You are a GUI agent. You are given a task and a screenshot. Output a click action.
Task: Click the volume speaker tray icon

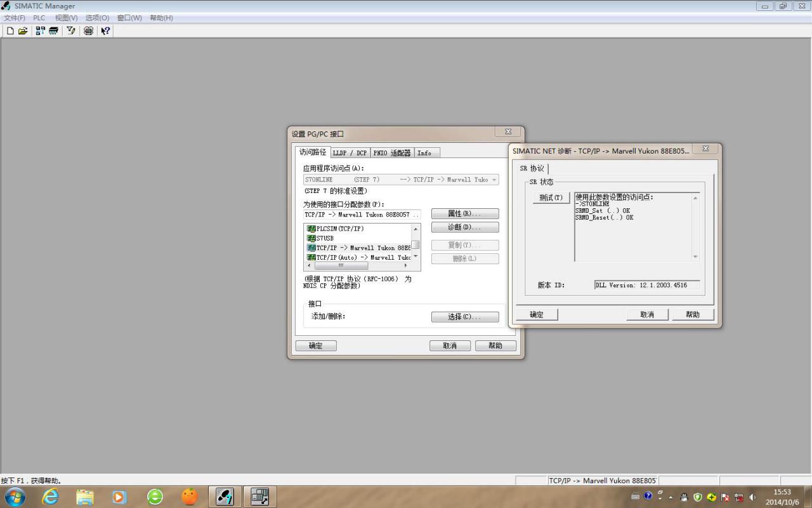point(753,497)
